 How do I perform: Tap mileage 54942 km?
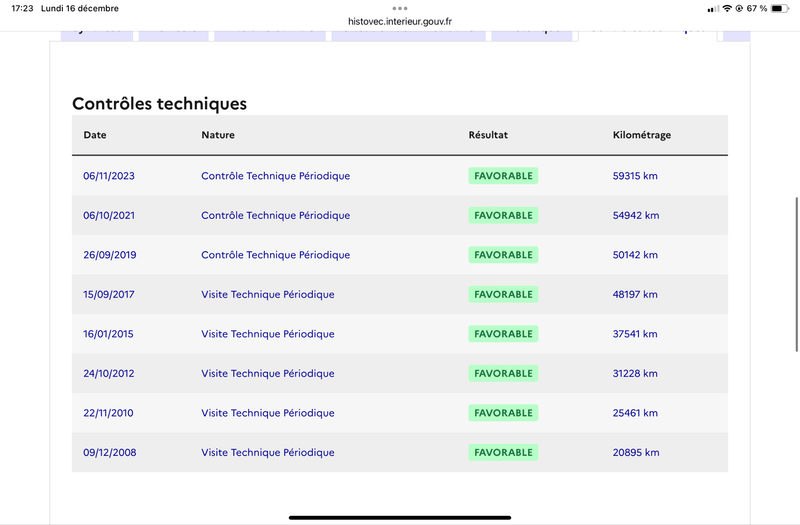(x=636, y=215)
